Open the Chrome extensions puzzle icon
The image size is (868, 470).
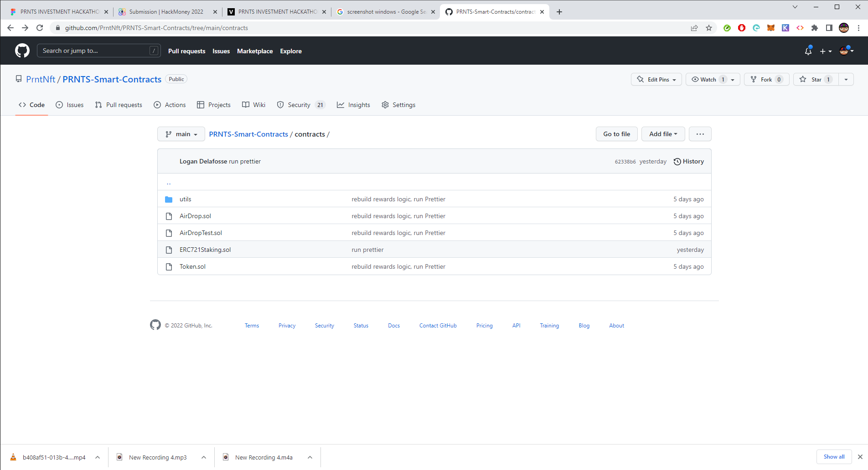pos(815,28)
